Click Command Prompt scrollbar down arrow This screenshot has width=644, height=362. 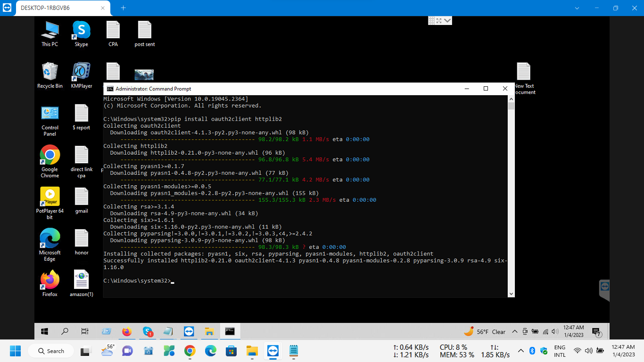click(511, 294)
